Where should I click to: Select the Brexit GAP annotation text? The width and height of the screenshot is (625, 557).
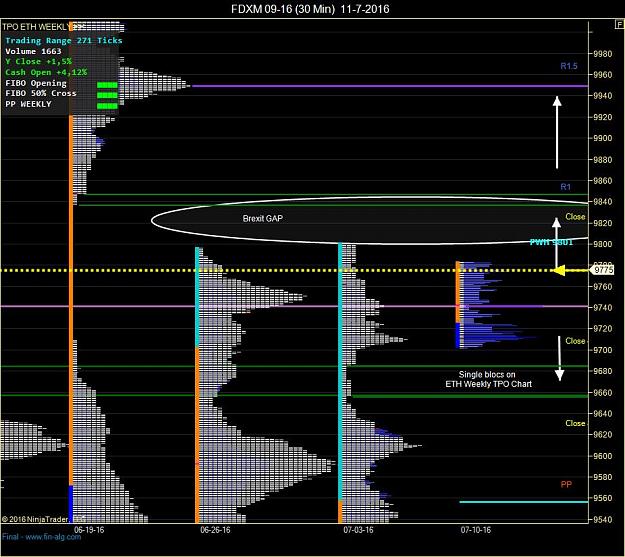click(263, 218)
